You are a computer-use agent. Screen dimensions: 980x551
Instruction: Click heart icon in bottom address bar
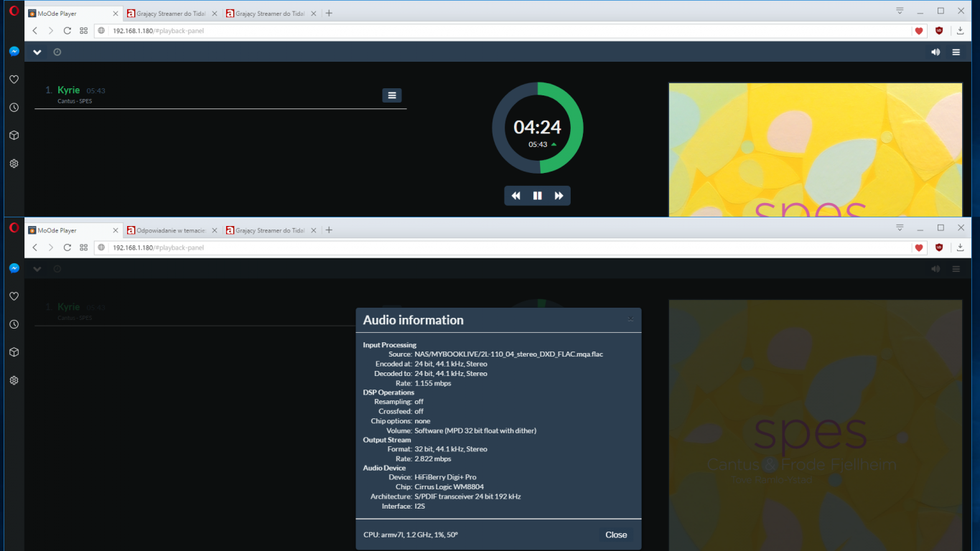click(919, 248)
